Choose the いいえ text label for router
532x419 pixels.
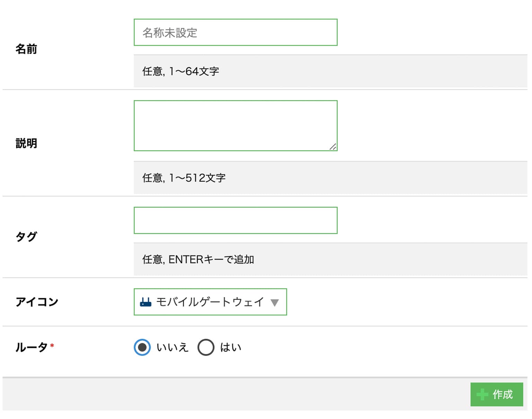pos(172,347)
